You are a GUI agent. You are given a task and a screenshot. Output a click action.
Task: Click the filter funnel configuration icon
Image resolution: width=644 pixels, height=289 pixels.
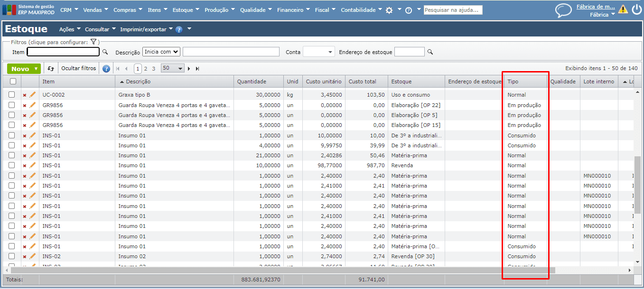[x=93, y=42]
